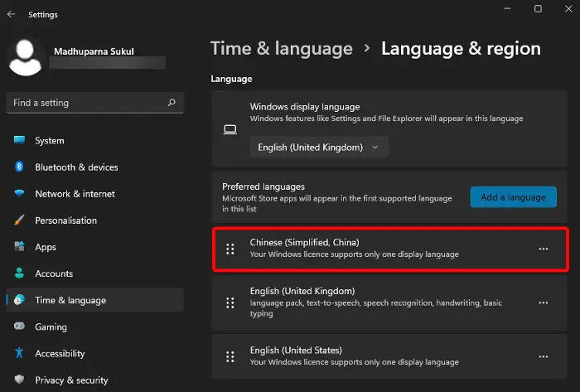Open more options for English (United States)
The height and width of the screenshot is (392, 580).
click(544, 357)
